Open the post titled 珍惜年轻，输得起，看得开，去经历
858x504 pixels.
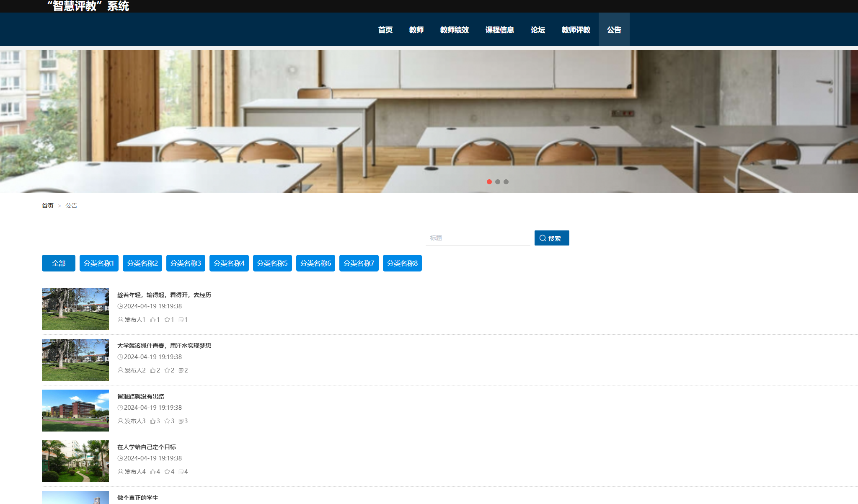164,295
